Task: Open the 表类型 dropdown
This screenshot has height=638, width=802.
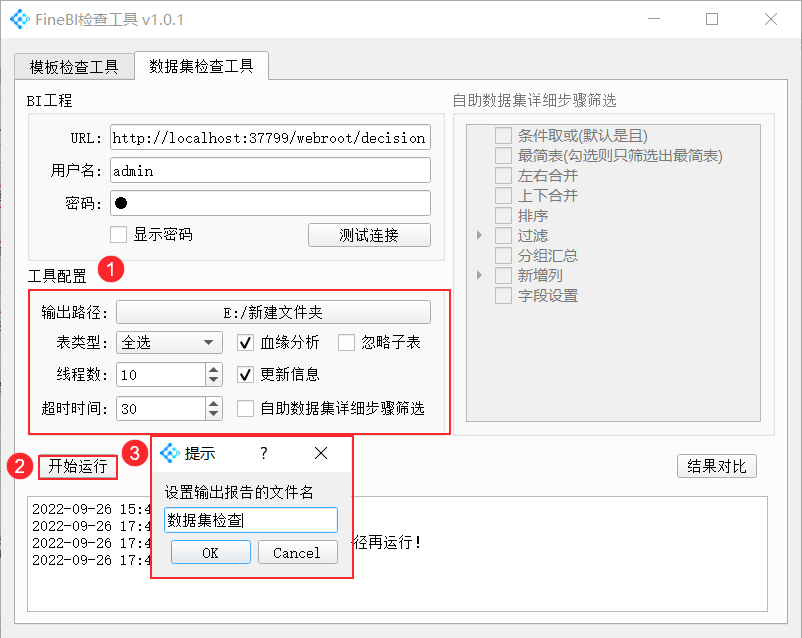Action: coord(169,342)
